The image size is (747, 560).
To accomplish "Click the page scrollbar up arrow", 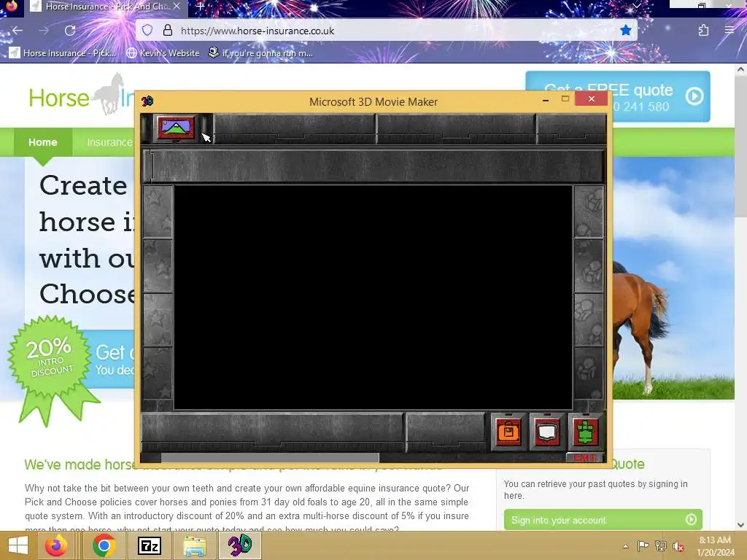I will (x=740, y=69).
